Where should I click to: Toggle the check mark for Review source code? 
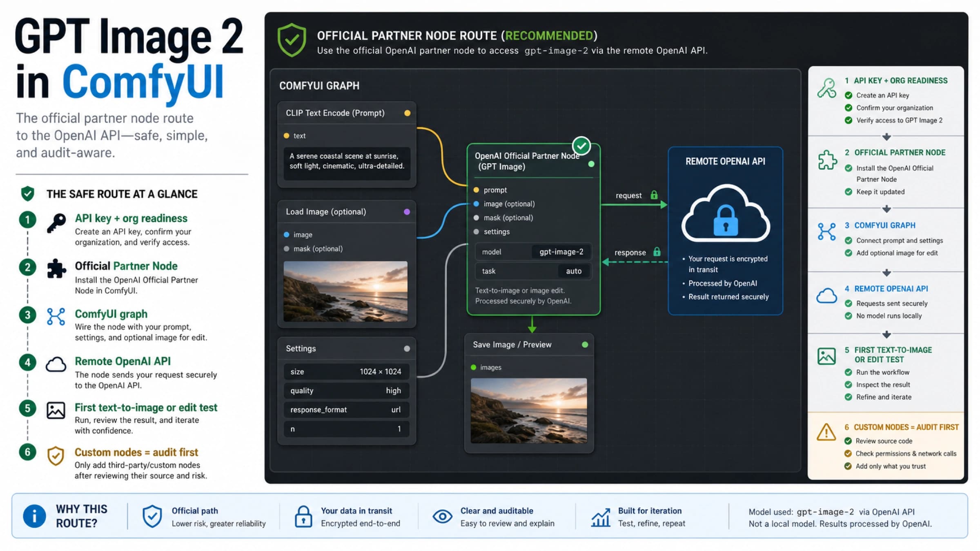click(848, 441)
